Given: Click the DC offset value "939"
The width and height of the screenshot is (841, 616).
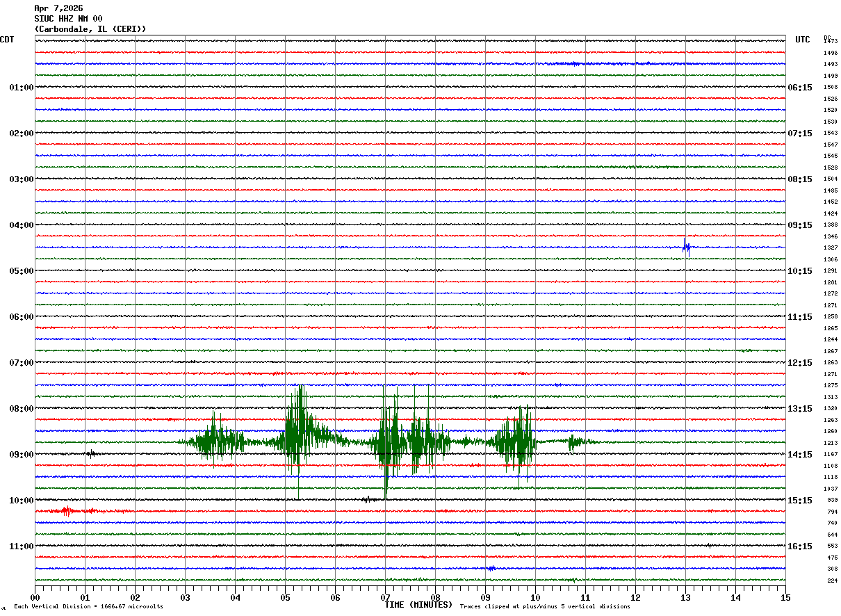Looking at the screenshot, I should [833, 501].
